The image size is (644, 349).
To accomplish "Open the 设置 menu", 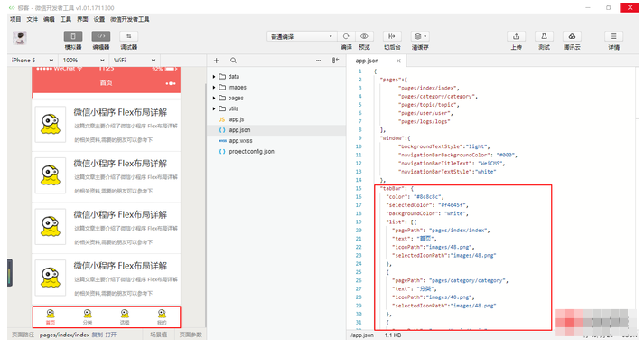I will click(x=99, y=19).
